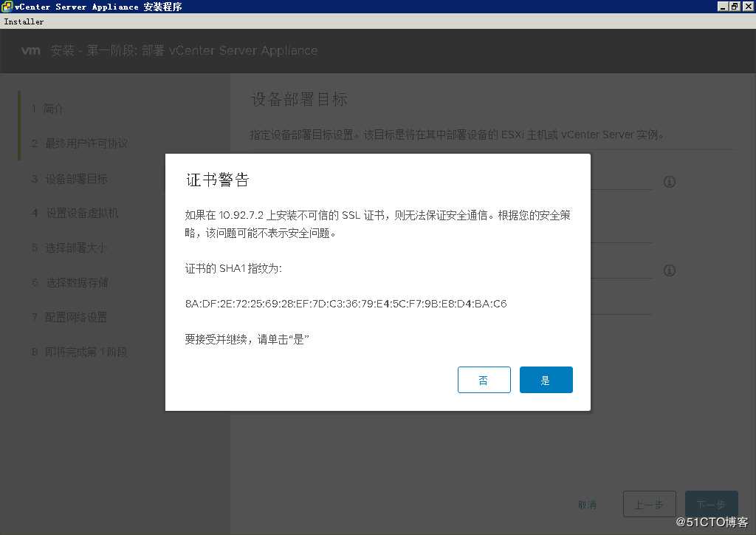This screenshot has height=535, width=756.
Task: Select step 3 设备部署目标
Action: [x=69, y=179]
